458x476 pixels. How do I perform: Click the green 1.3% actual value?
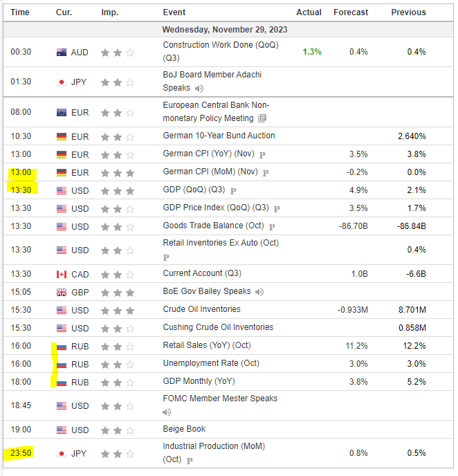coord(312,52)
